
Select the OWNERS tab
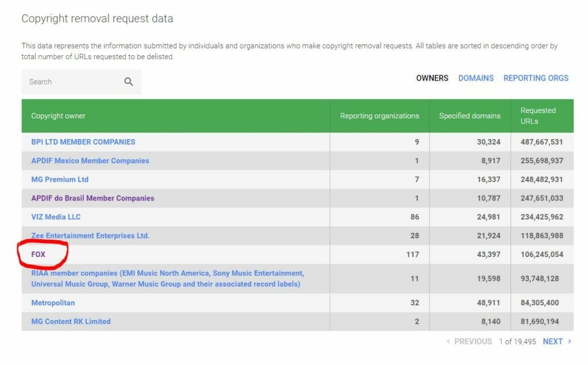[x=432, y=78]
